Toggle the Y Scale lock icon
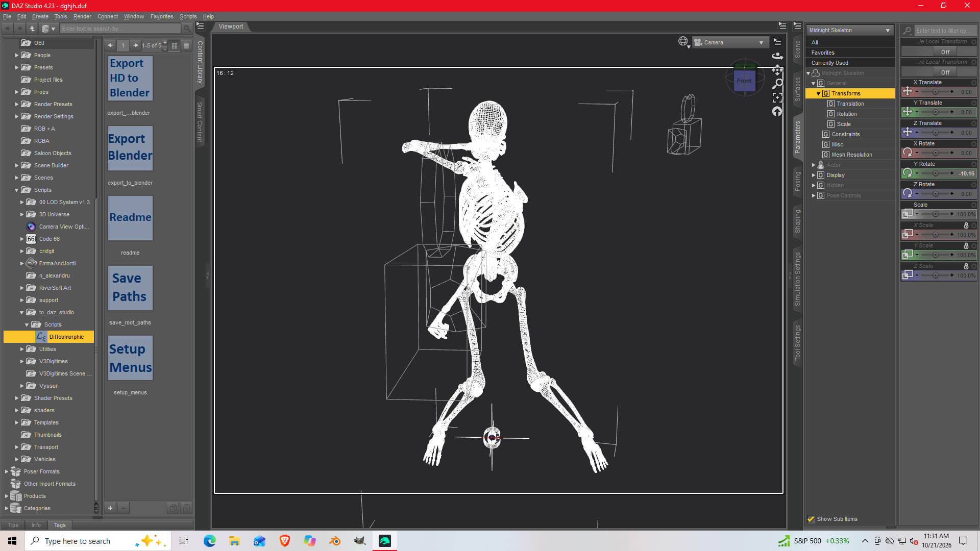Image resolution: width=980 pixels, height=551 pixels. (966, 245)
